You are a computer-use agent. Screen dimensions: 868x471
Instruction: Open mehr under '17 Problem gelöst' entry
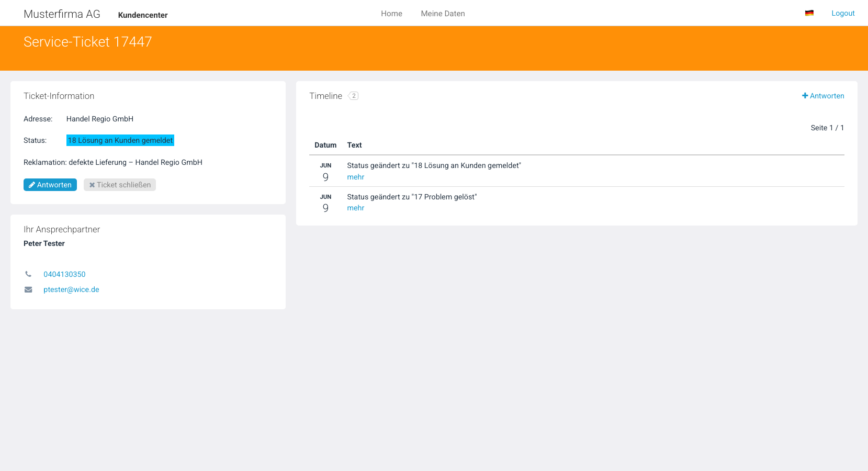355,208
